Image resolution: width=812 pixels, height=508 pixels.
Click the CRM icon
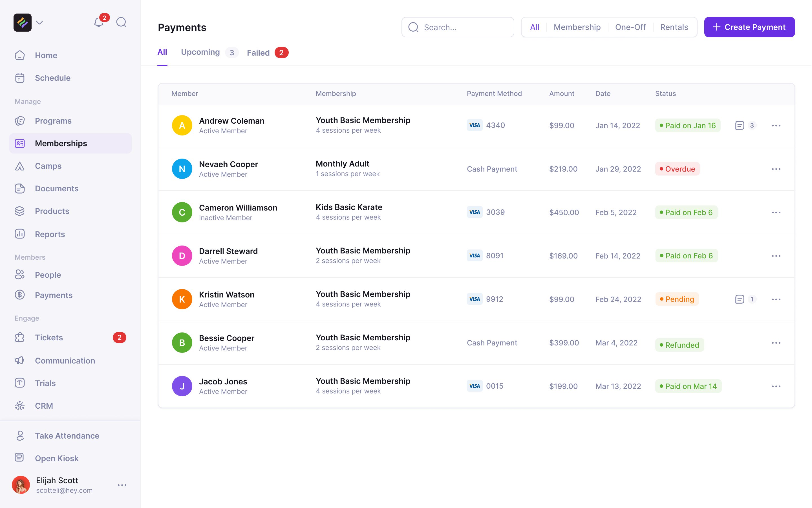pyautogui.click(x=20, y=406)
